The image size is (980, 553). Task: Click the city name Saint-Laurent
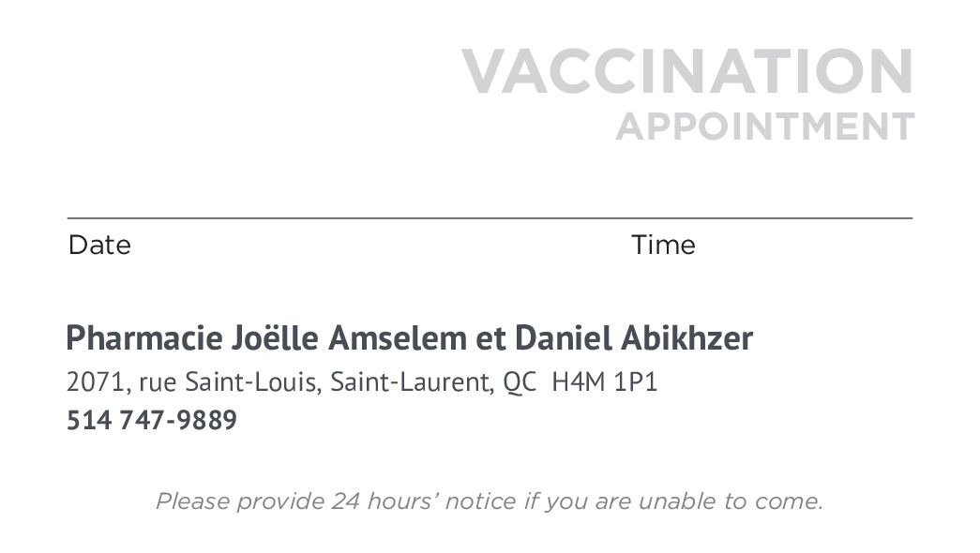[411, 382]
